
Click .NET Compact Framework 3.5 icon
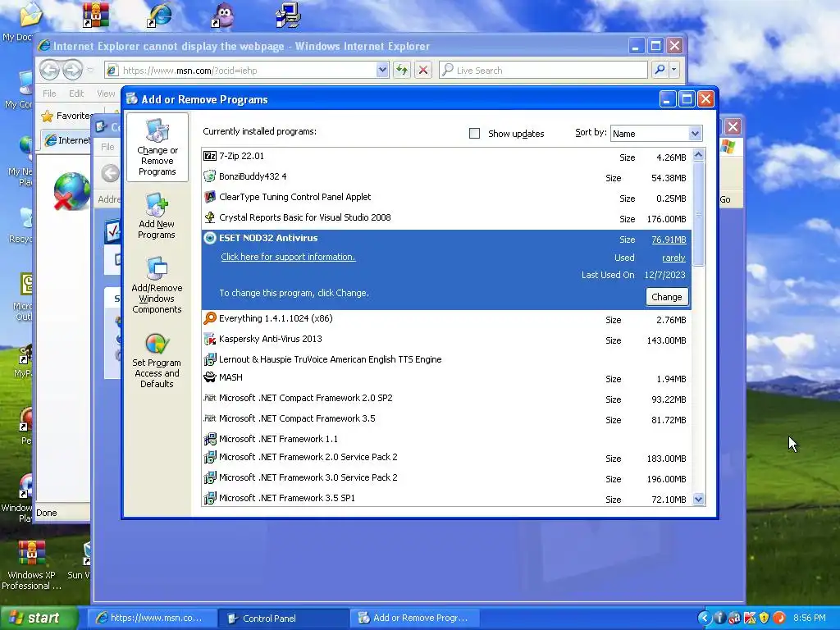pos(210,418)
